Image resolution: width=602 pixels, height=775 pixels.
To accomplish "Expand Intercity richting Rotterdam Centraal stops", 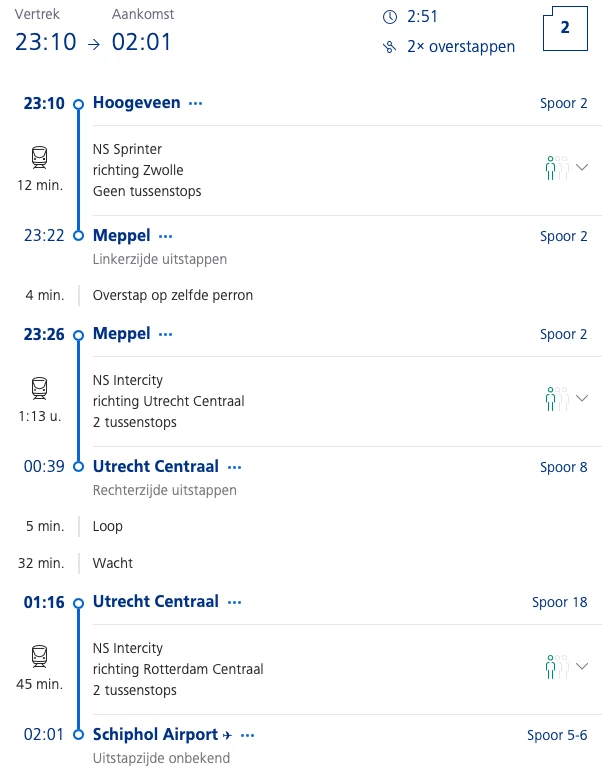I will coord(583,666).
